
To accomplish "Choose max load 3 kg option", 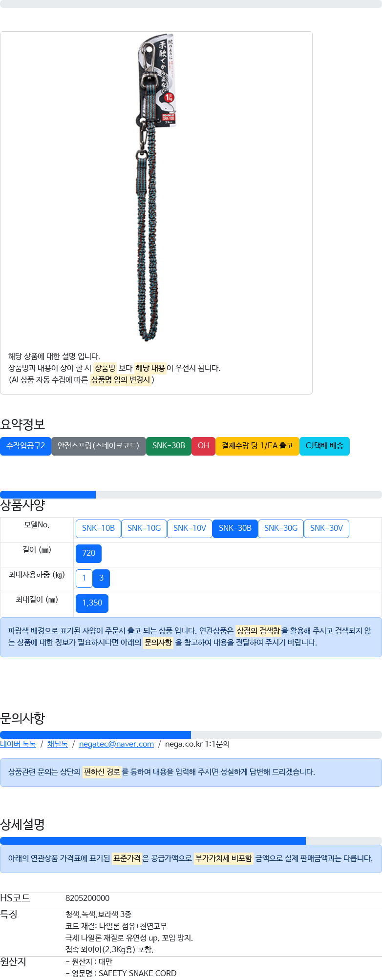I will click(x=101, y=578).
